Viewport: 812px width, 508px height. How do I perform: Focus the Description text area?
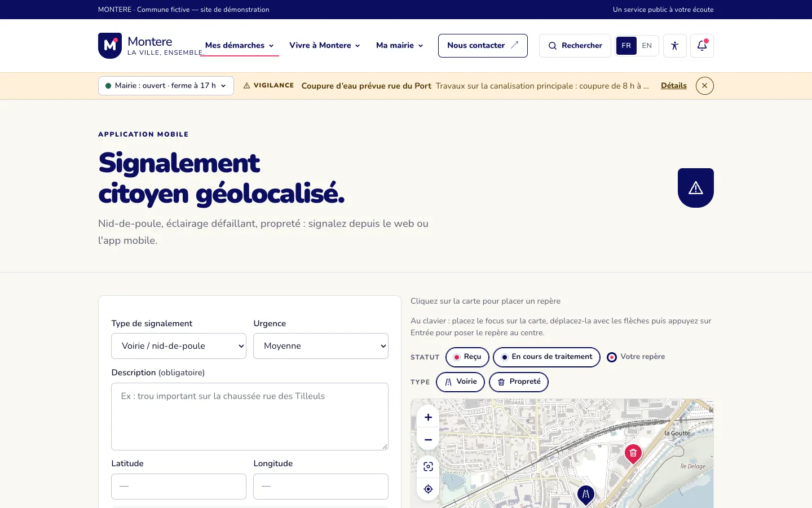pyautogui.click(x=250, y=417)
